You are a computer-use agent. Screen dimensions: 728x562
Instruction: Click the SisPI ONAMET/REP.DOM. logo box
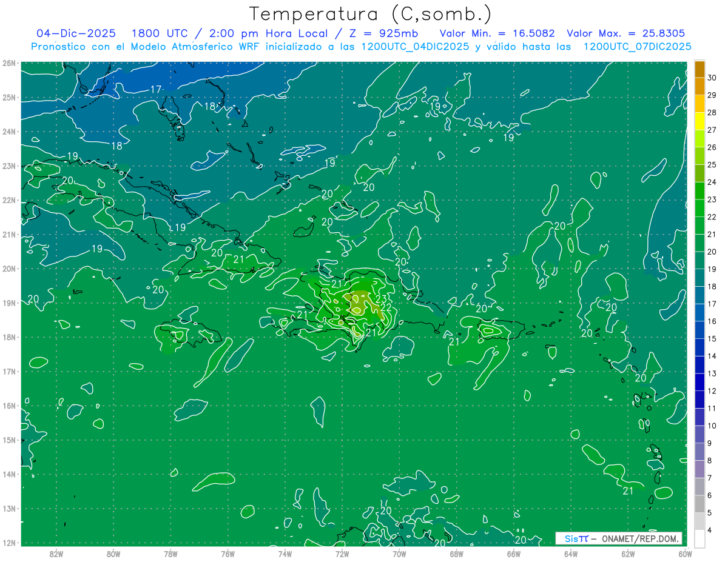[x=619, y=538]
